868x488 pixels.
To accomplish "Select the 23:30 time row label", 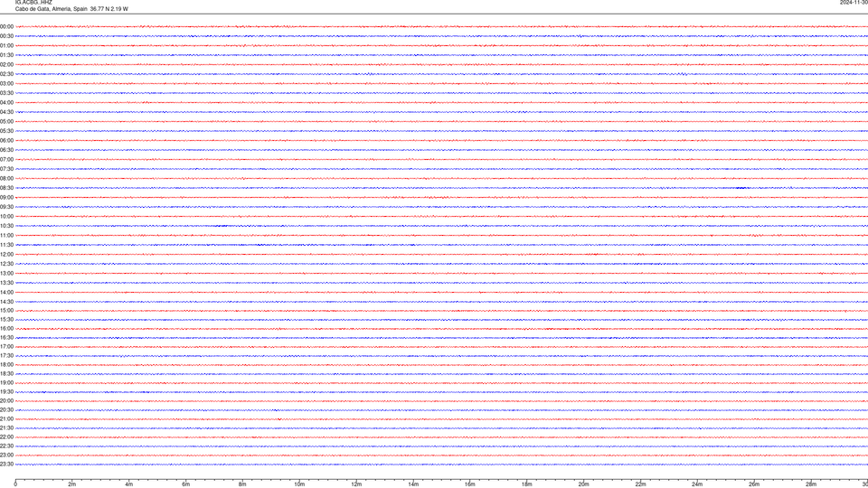I will [6, 465].
